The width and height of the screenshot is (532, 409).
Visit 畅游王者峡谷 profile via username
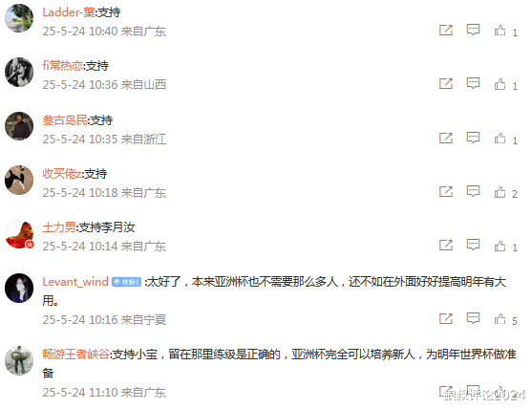click(76, 355)
